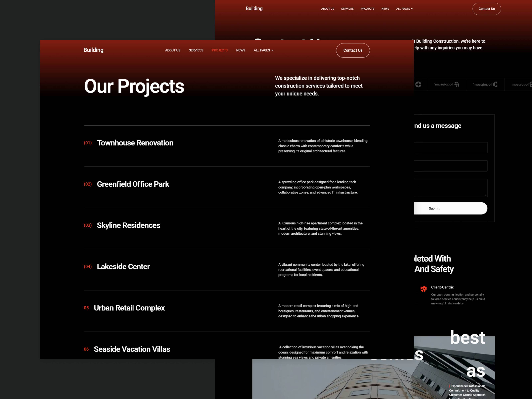Open SERVICES in back window nav
Viewport: 532px width, 399px height.
[x=347, y=9]
